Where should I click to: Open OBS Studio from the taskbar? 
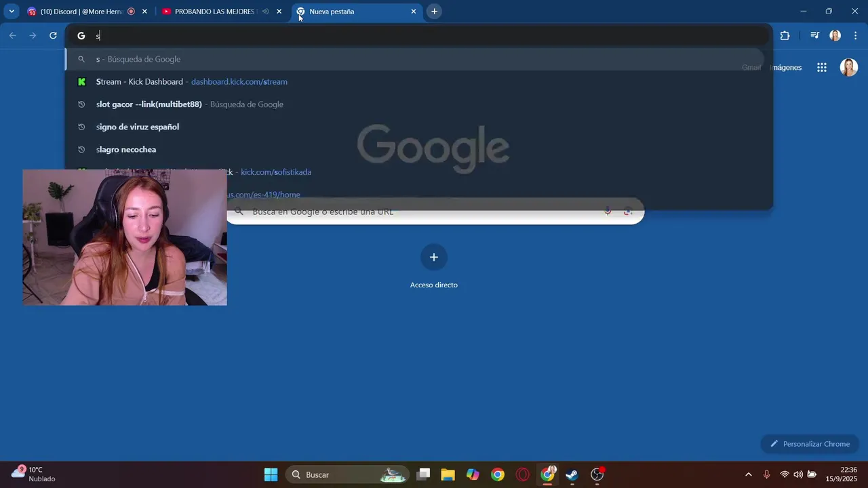point(597,474)
